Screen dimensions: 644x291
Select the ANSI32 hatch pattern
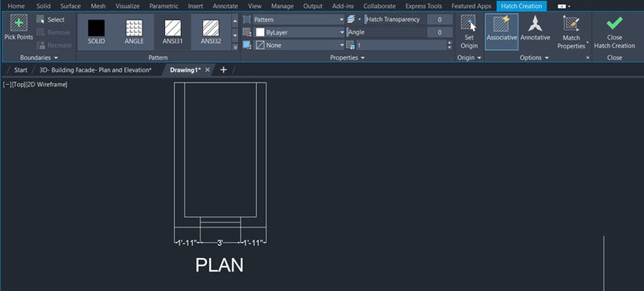(x=211, y=28)
